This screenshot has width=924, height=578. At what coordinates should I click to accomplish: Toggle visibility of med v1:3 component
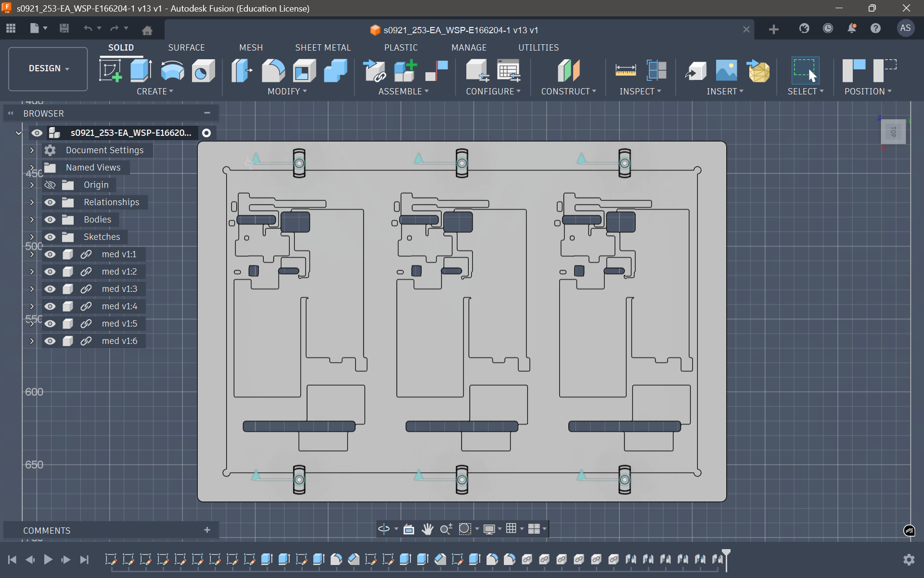pos(50,289)
